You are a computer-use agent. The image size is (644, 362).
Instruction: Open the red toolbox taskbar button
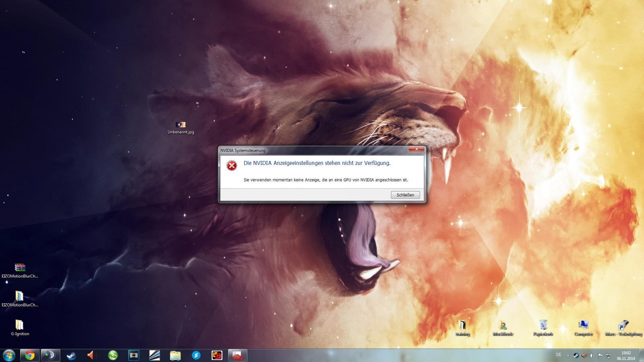(237, 355)
